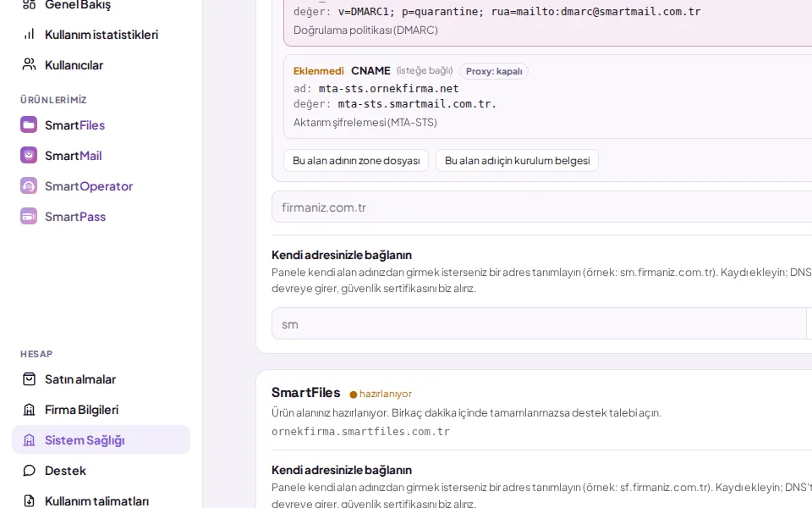This screenshot has height=508, width=812.
Task: Click Bu alan adının zone dosyası button
Action: pos(356,161)
